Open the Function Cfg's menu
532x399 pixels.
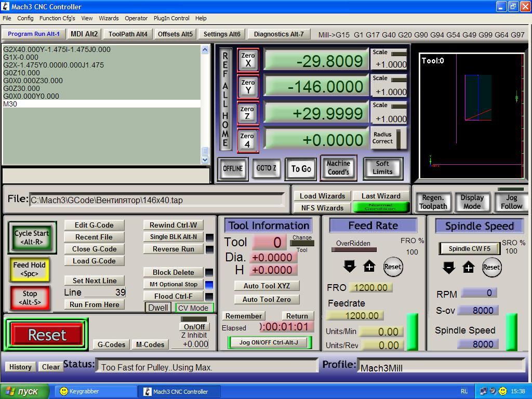click(57, 18)
